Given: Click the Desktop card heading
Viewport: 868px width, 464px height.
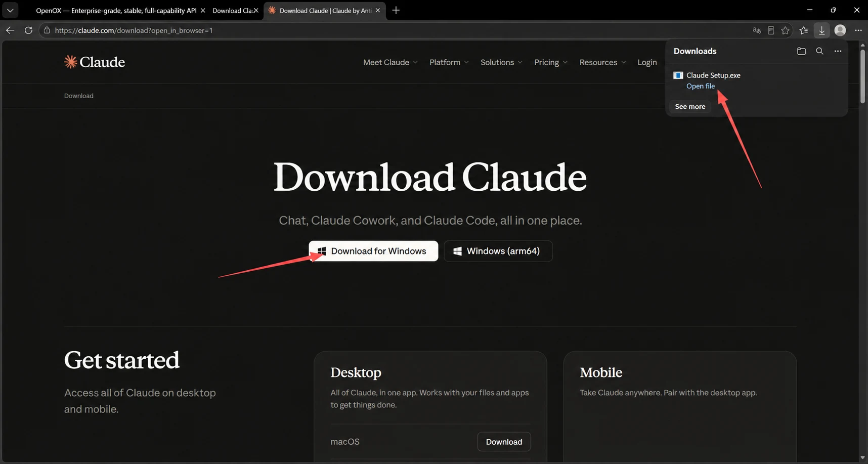Looking at the screenshot, I should tap(356, 372).
